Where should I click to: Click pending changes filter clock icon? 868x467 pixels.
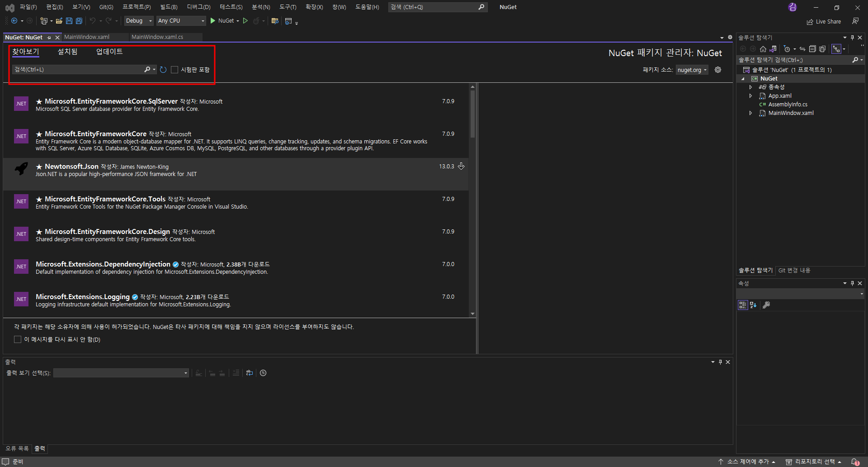tap(787, 49)
